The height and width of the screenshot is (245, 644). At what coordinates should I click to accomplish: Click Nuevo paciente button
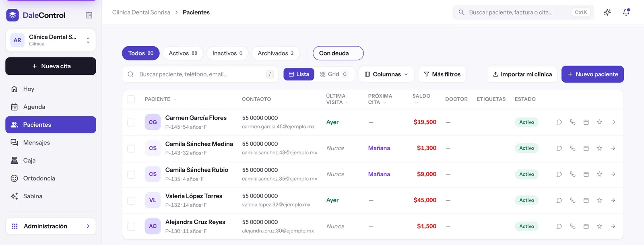592,74
